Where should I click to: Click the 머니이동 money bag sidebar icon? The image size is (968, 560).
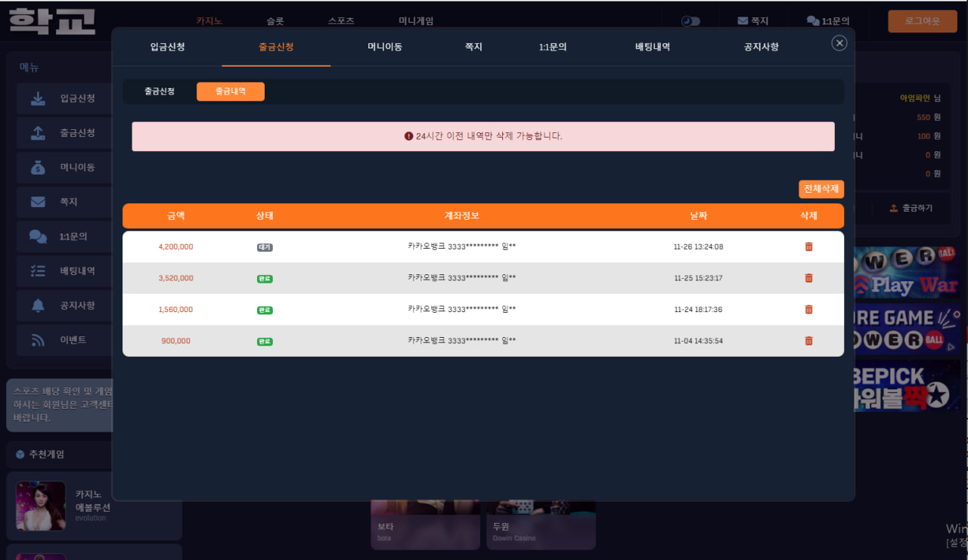click(38, 168)
